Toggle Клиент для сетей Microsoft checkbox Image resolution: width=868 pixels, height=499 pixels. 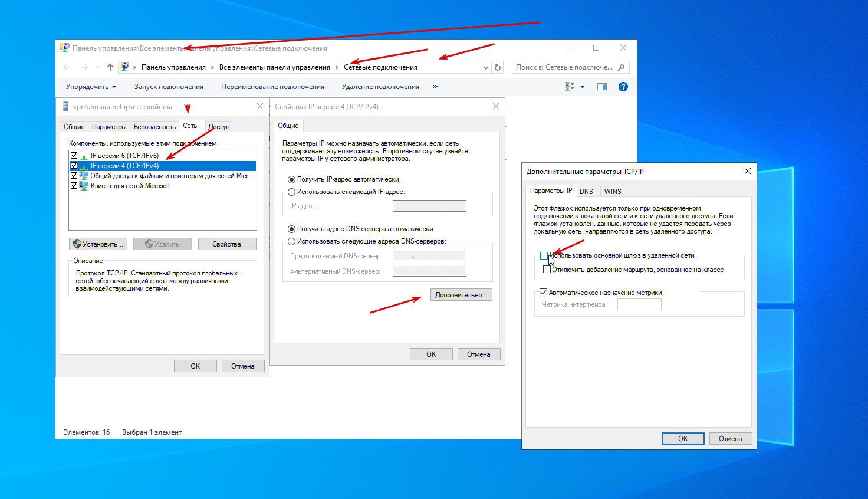pyautogui.click(x=74, y=186)
